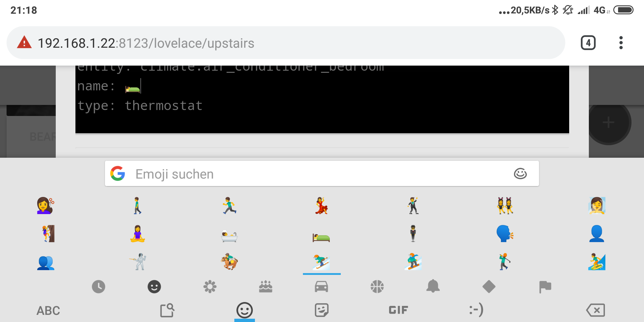Screen dimensions: 644x322
Task: Open flags emoji category
Action: click(x=545, y=287)
